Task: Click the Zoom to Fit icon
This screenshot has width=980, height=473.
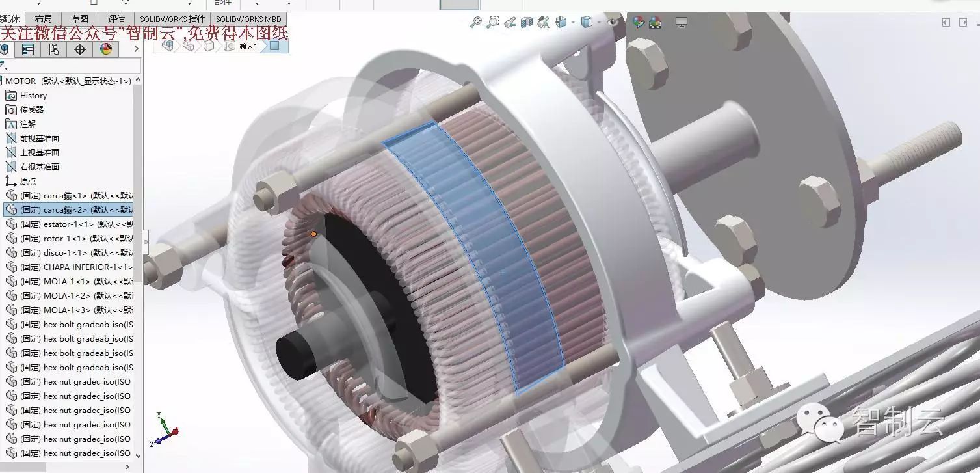Action: (476, 23)
